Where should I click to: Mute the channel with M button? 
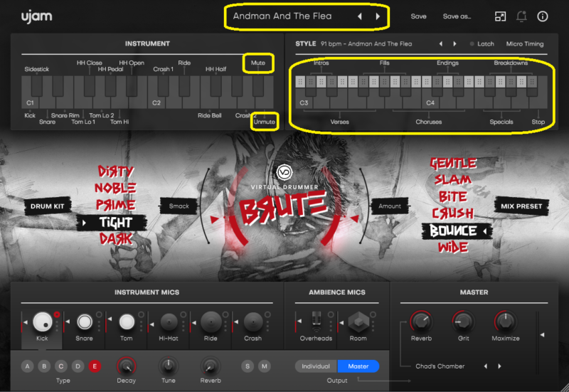tap(264, 366)
